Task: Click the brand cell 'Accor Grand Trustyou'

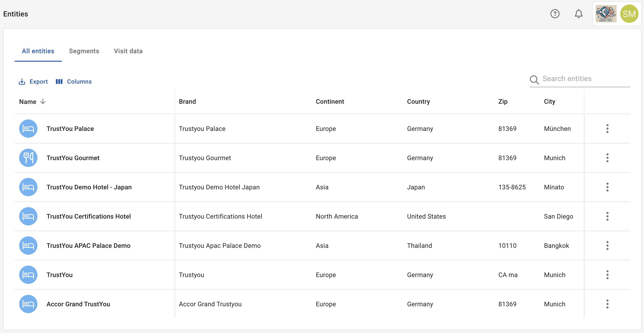Action: 210,304
